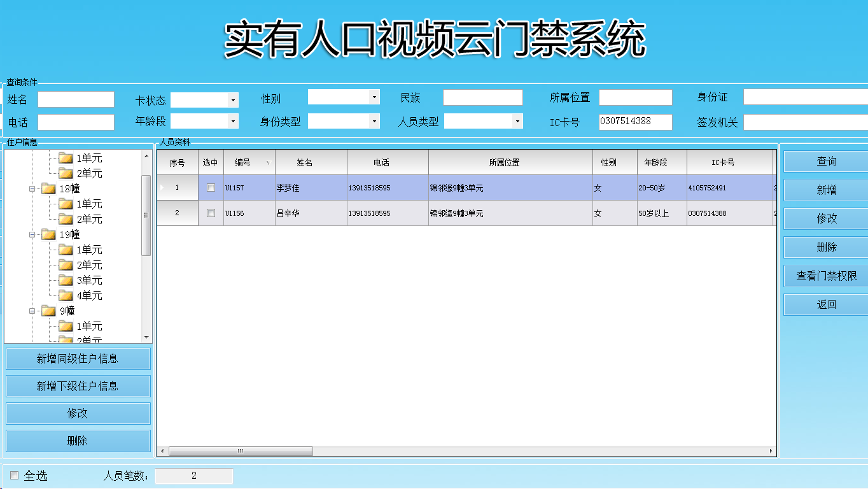The height and width of the screenshot is (489, 868).
Task: Select 1单元 under 19幢 in the tree
Action: click(x=89, y=250)
